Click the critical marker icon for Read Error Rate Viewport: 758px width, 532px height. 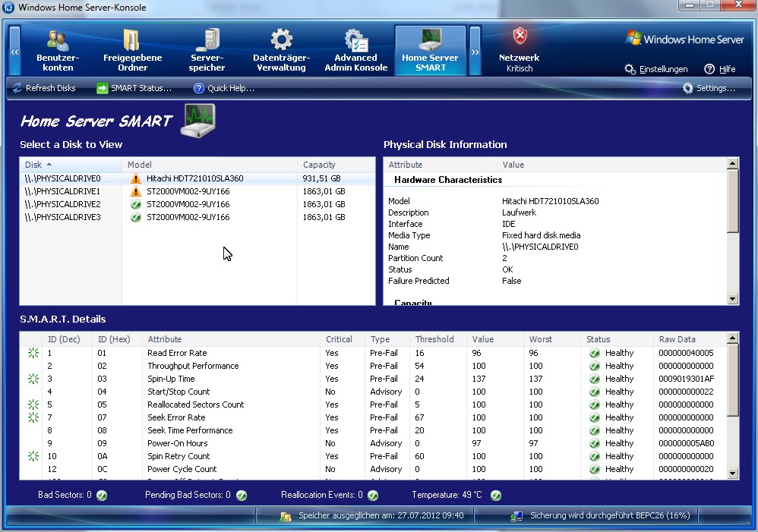click(33, 353)
